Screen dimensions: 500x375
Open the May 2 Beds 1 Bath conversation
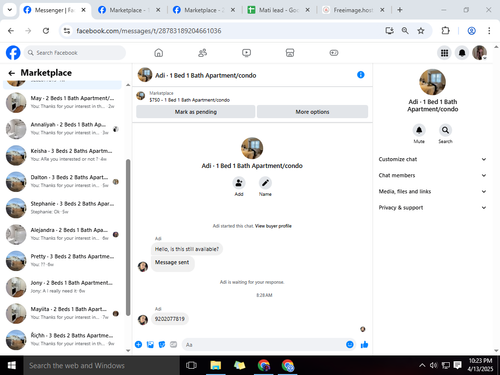(62, 102)
